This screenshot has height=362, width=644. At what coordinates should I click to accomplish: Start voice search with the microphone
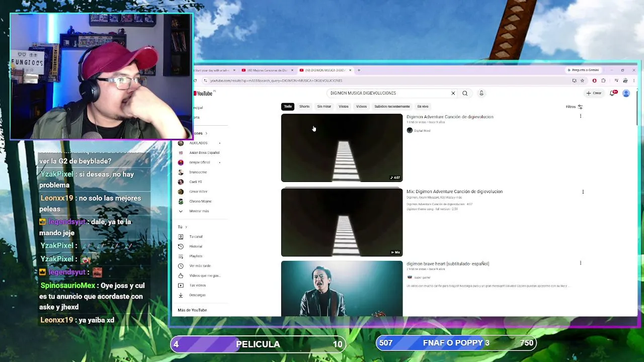point(481,93)
